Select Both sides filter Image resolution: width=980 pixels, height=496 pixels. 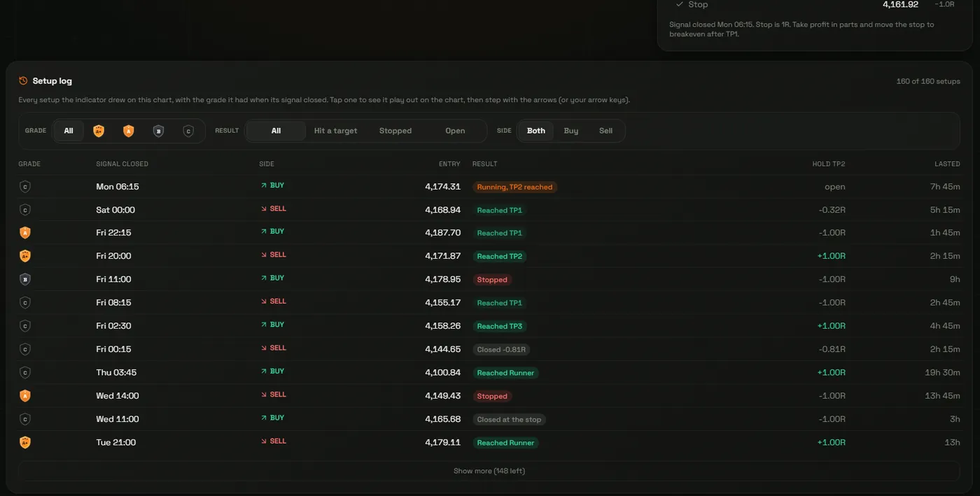coord(536,131)
